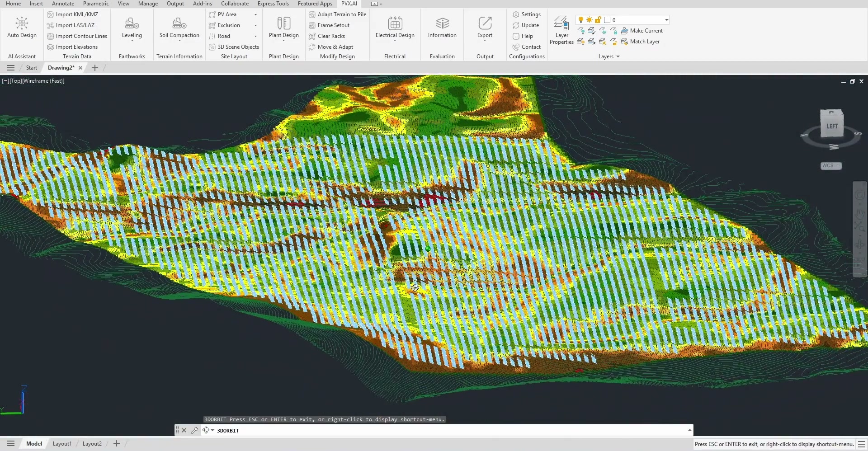This screenshot has width=868, height=451.
Task: Open the Help item
Action: (x=523, y=36)
